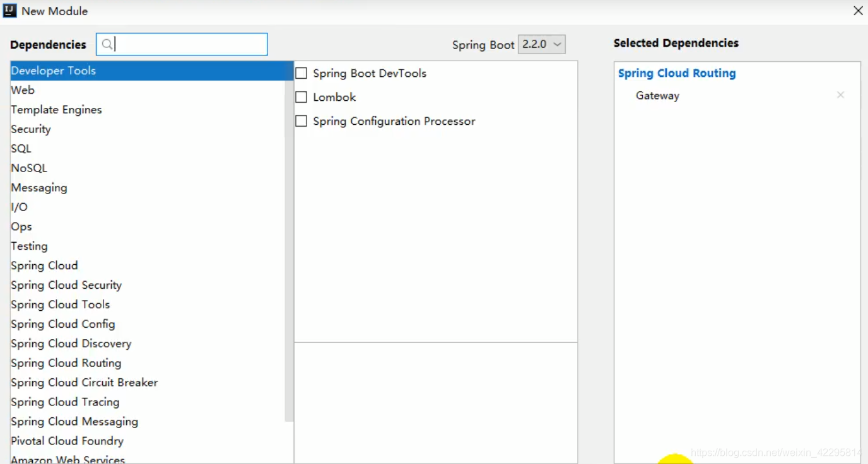Open the Messaging category
Screen dimensions: 868x464
(x=148, y=188)
